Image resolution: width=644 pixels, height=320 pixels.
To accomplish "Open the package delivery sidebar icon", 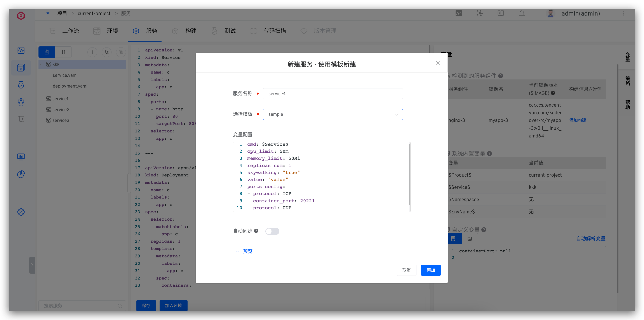I will point(21,102).
